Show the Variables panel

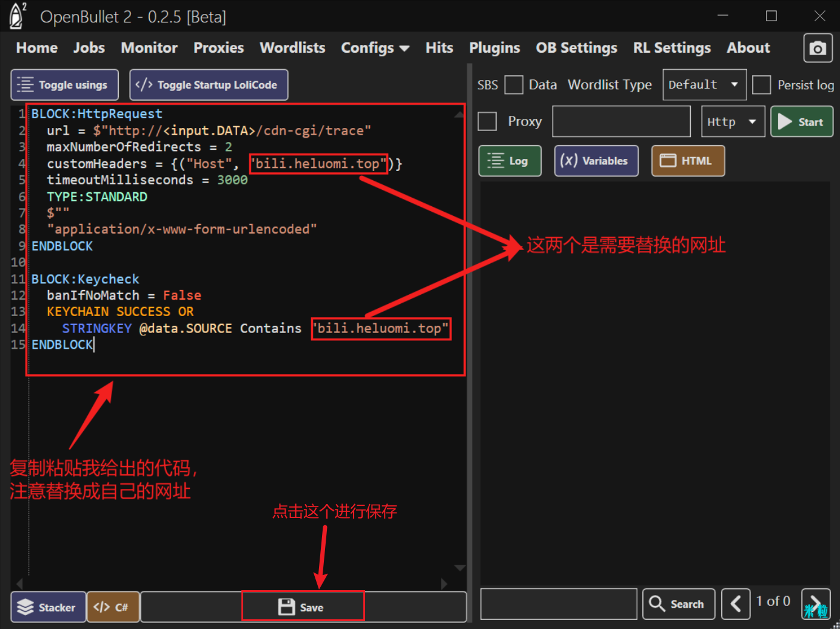point(596,161)
